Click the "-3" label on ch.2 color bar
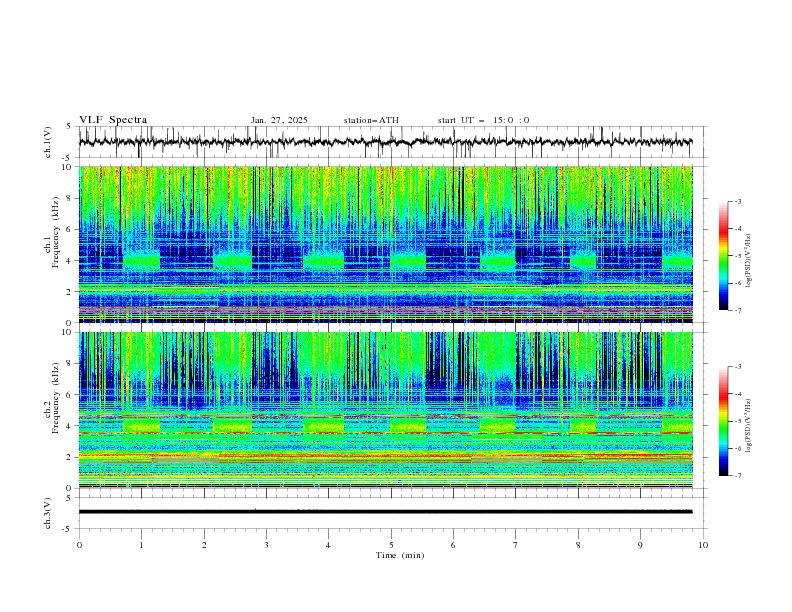The image size is (792, 612). tap(738, 367)
